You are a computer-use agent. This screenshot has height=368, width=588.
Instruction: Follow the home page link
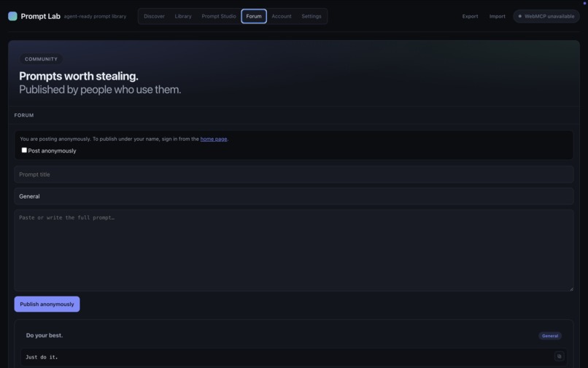(x=213, y=139)
